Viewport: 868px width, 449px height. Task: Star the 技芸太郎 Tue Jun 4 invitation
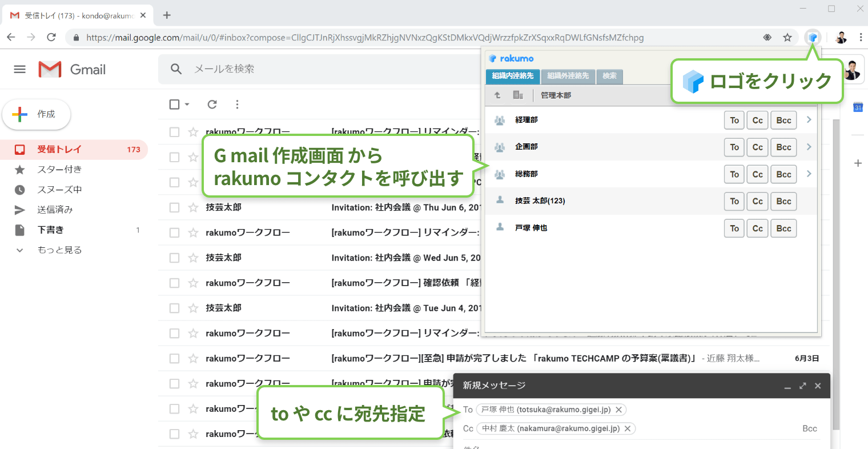tap(194, 308)
